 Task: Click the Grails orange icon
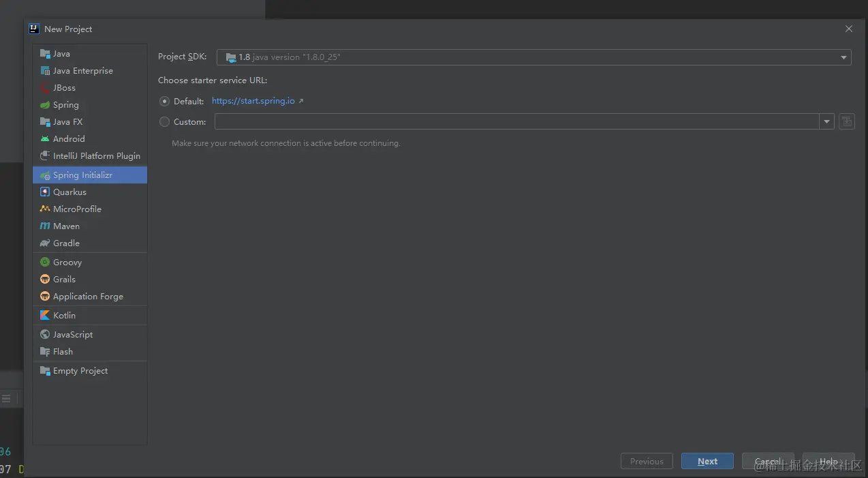click(x=45, y=280)
